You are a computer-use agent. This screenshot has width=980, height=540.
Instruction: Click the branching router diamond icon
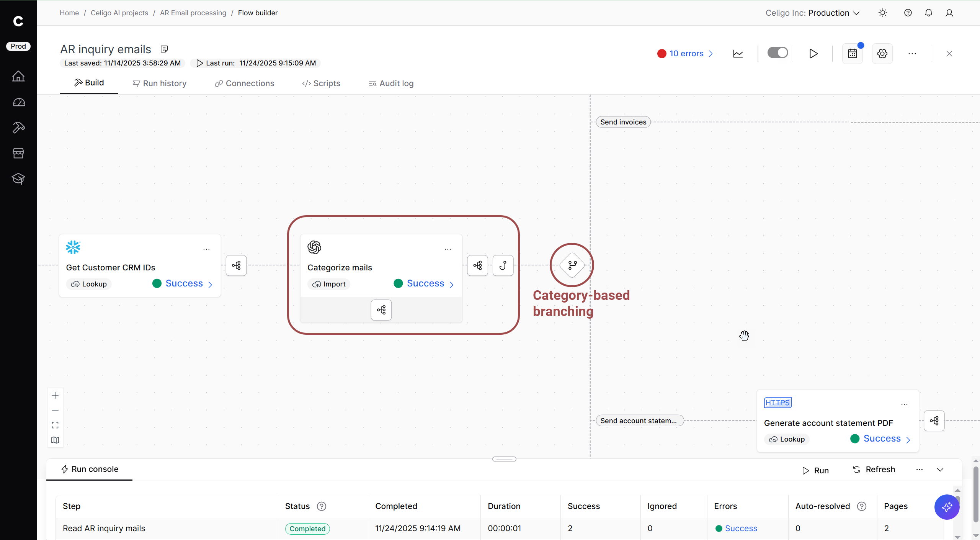[x=572, y=265]
